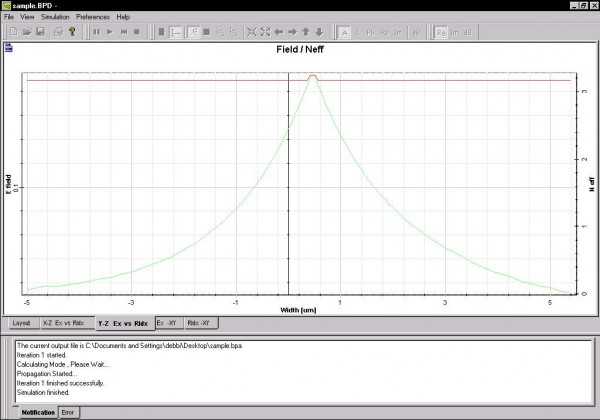Click the 'Ph' phase toolbar button

tap(370, 33)
